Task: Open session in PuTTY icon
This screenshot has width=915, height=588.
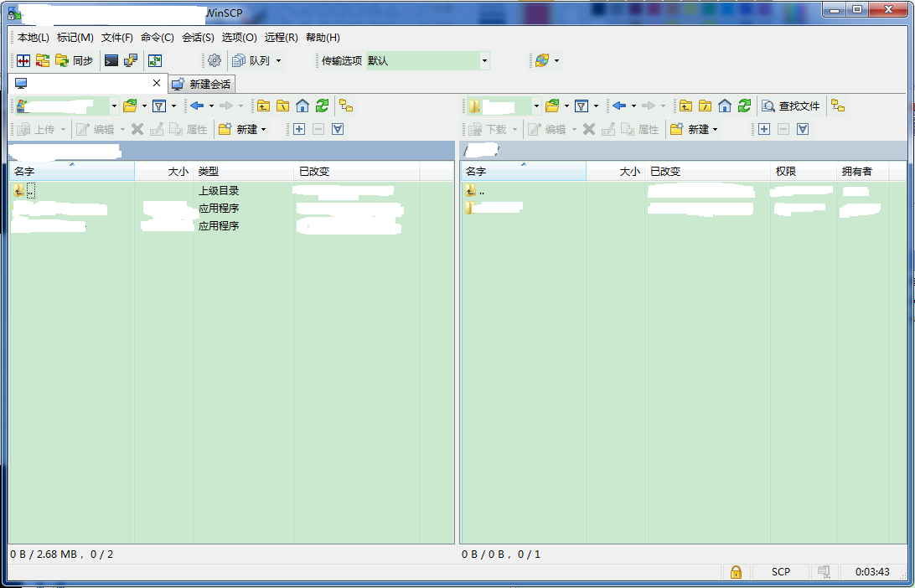Action: click(x=131, y=60)
